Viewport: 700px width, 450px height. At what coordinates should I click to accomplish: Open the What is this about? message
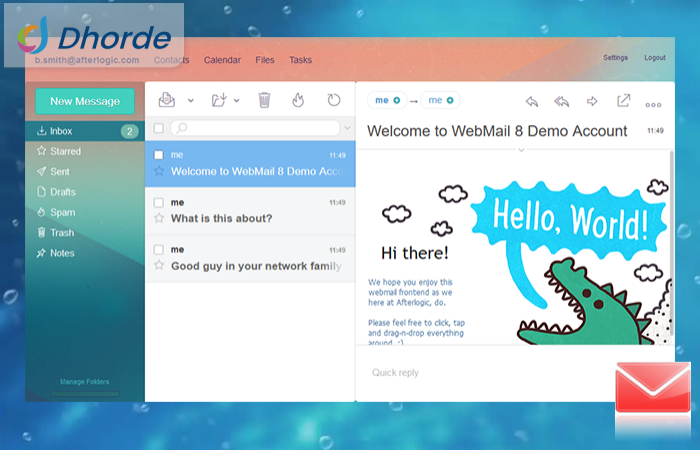250,211
